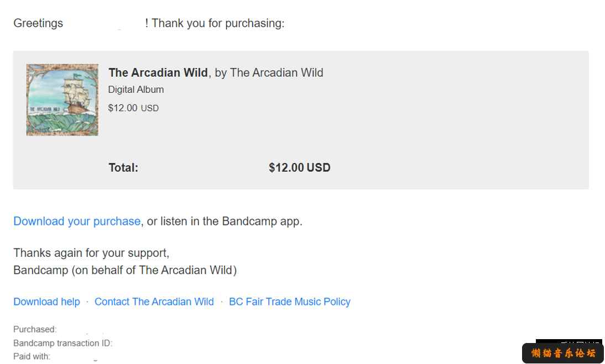The height and width of the screenshot is (364, 605).
Task: Open the Download your purchase link
Action: (77, 221)
